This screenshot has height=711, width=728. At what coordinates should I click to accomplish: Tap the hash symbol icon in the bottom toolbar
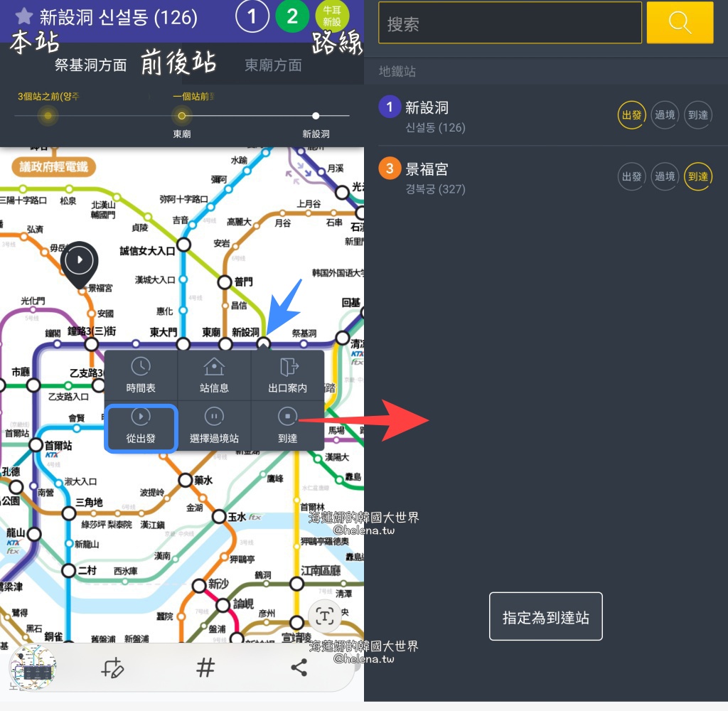point(205,667)
